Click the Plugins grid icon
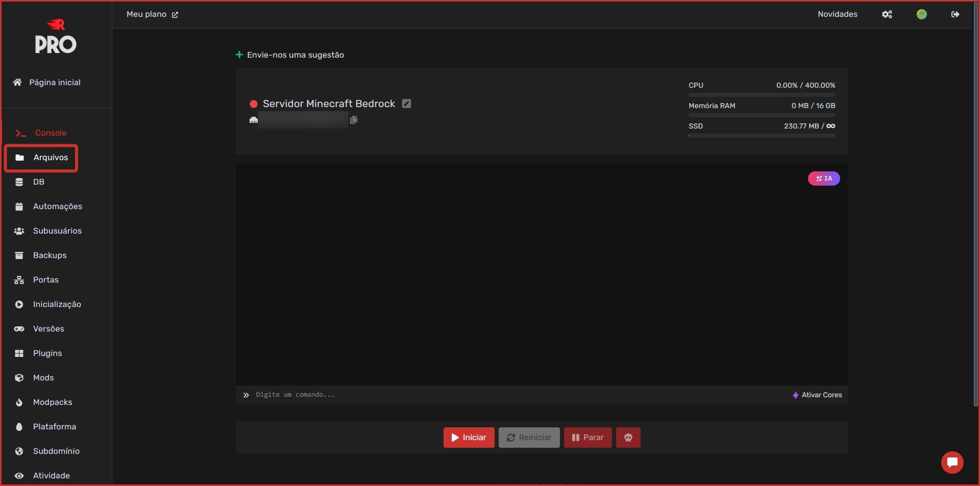 pos(19,353)
